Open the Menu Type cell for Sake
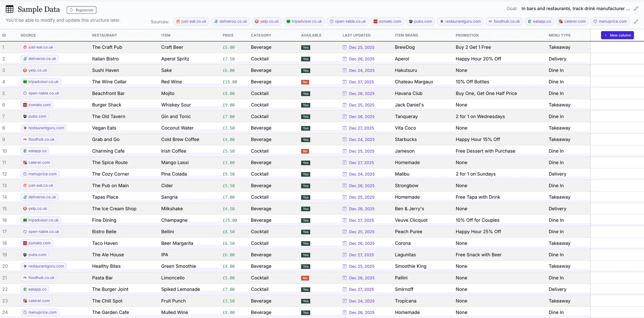This screenshot has width=644, height=318. tap(556, 70)
